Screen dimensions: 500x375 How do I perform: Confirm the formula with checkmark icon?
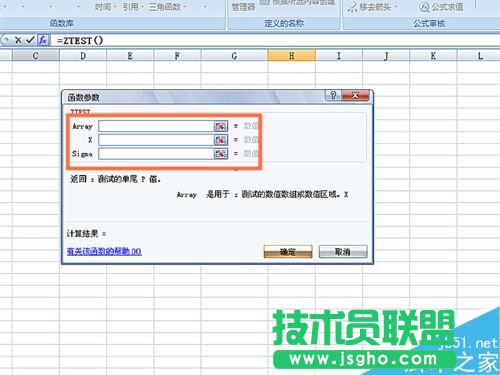[30, 40]
